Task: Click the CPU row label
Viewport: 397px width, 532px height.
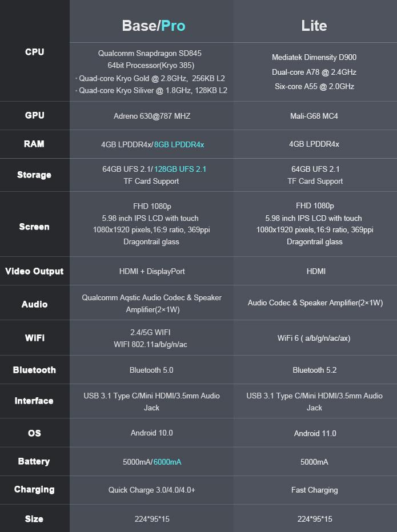Action: pyautogui.click(x=34, y=52)
